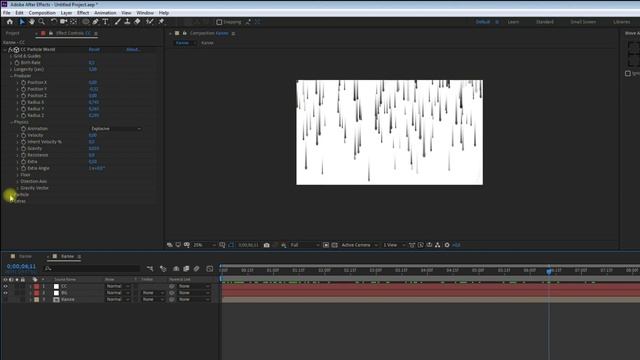
Task: Open the Composition menu
Action: pos(42,13)
